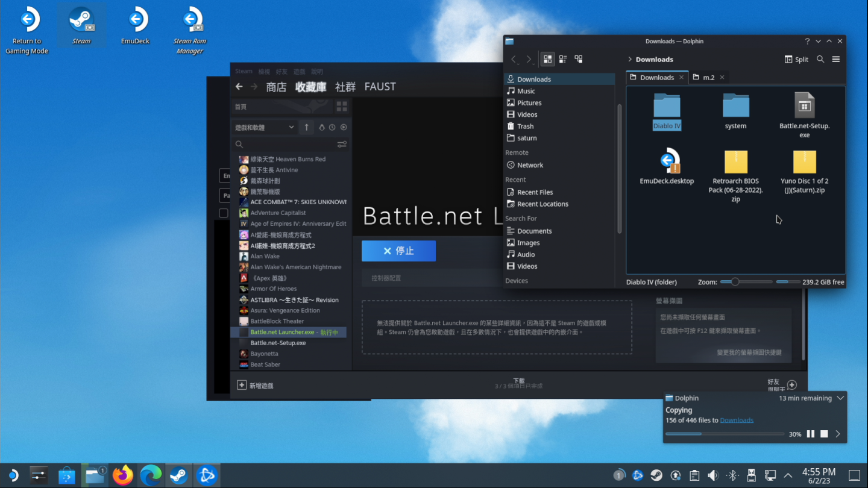Viewport: 868px width, 488px height.
Task: Select EmuDeck.desktop file
Action: 667,166
